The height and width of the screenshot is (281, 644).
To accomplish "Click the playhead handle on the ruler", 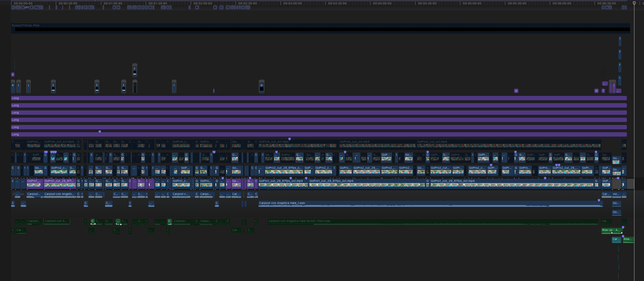I will point(634,3).
